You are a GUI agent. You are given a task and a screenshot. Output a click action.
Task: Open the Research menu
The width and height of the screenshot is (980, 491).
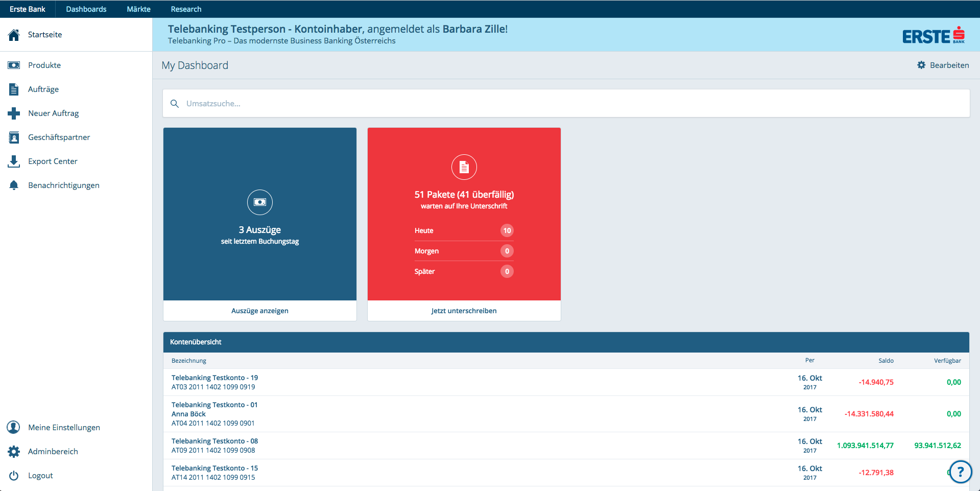click(186, 9)
